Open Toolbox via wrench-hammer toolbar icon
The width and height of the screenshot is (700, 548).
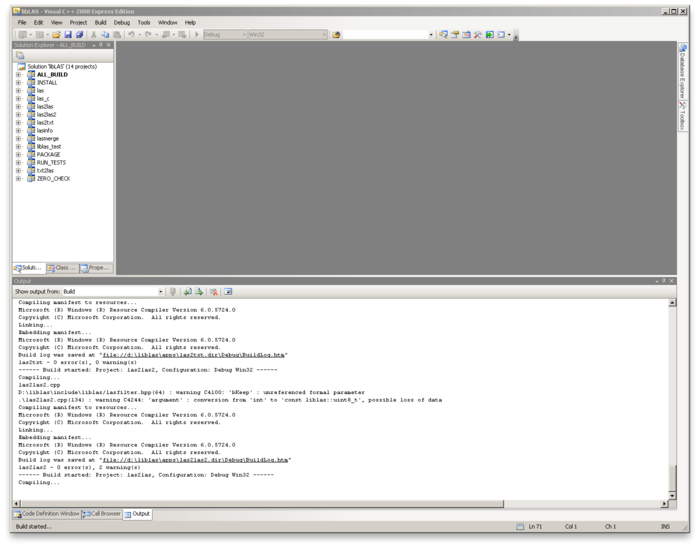(478, 34)
